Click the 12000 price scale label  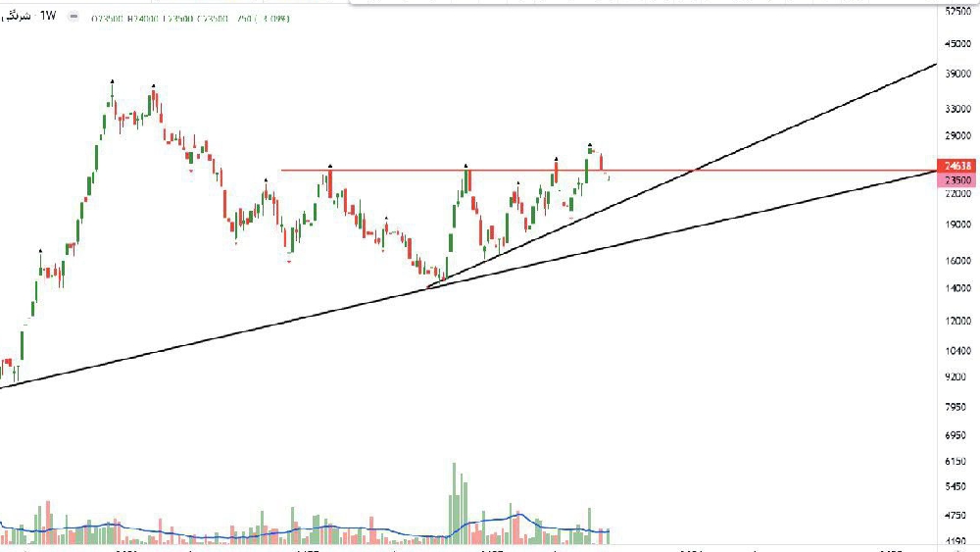[958, 321]
